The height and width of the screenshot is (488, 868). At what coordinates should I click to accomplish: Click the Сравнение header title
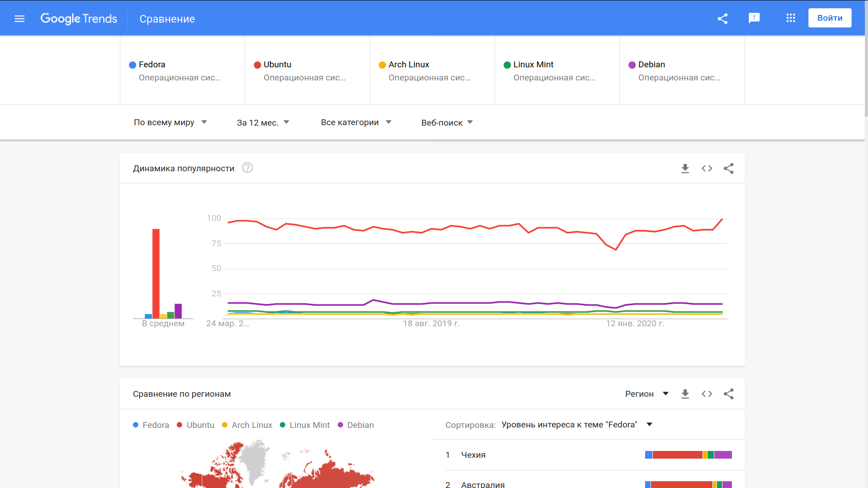[167, 19]
